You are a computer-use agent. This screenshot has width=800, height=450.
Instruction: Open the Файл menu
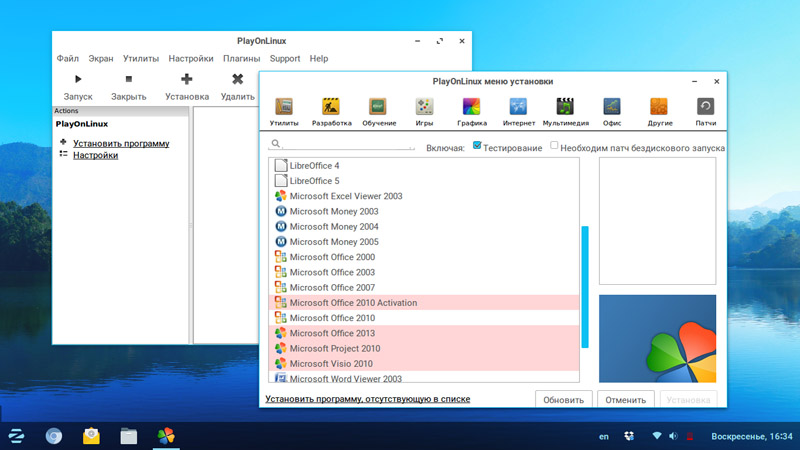pos(67,59)
